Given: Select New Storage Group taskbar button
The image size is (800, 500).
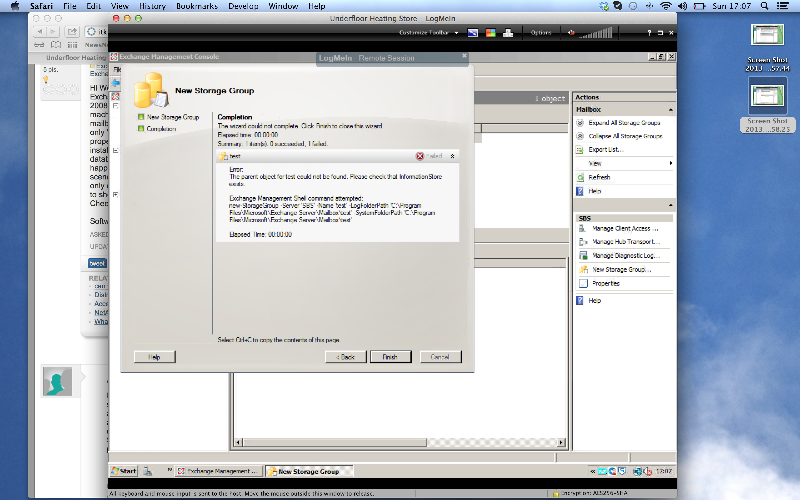Looking at the screenshot, I should (309, 471).
